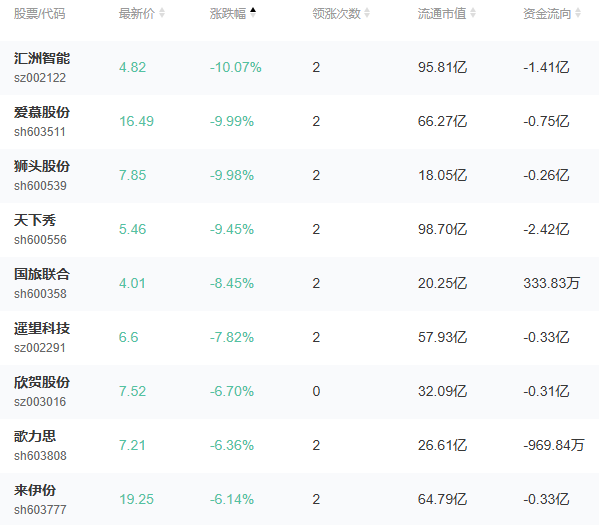Click market cap 57.93亿
Screen dimensions: 599x525
click(x=442, y=337)
